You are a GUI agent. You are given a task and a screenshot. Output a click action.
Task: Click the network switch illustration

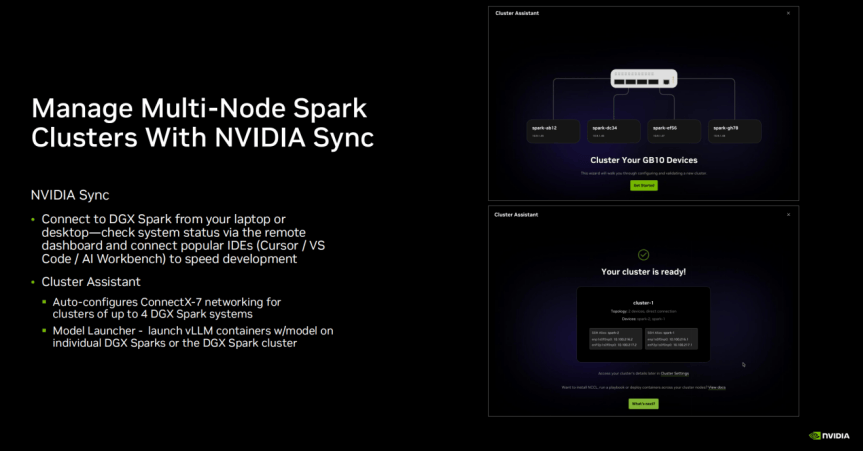644,78
